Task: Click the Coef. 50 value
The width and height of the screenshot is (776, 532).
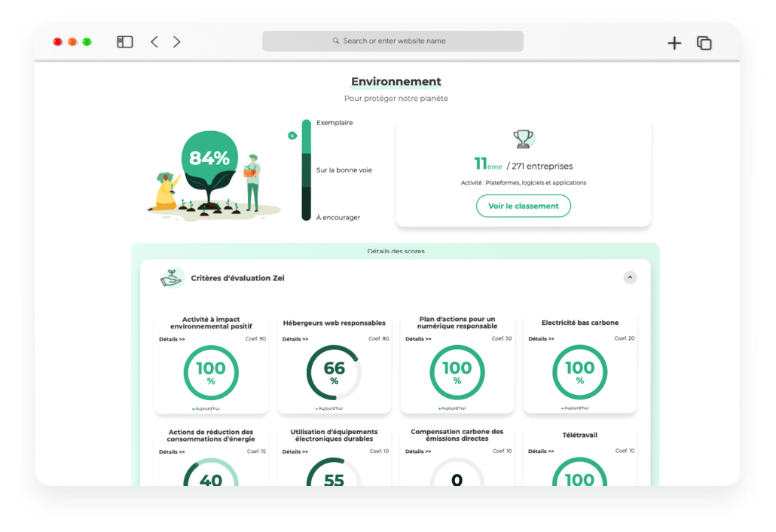Action: click(x=502, y=338)
